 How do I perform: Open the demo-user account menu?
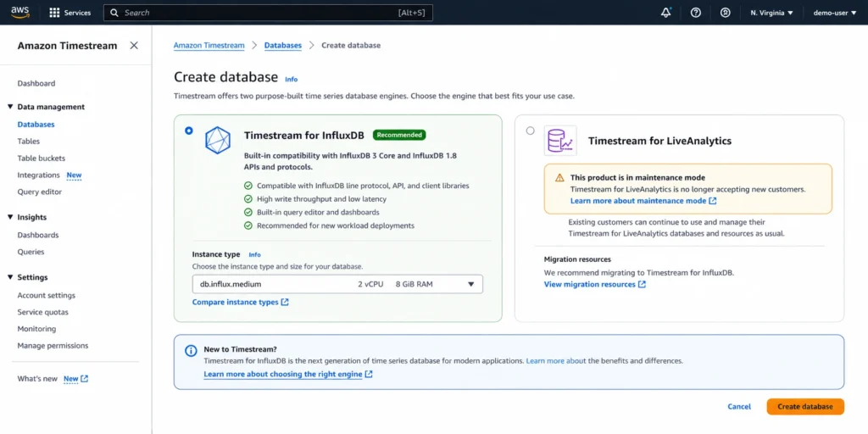coord(835,13)
